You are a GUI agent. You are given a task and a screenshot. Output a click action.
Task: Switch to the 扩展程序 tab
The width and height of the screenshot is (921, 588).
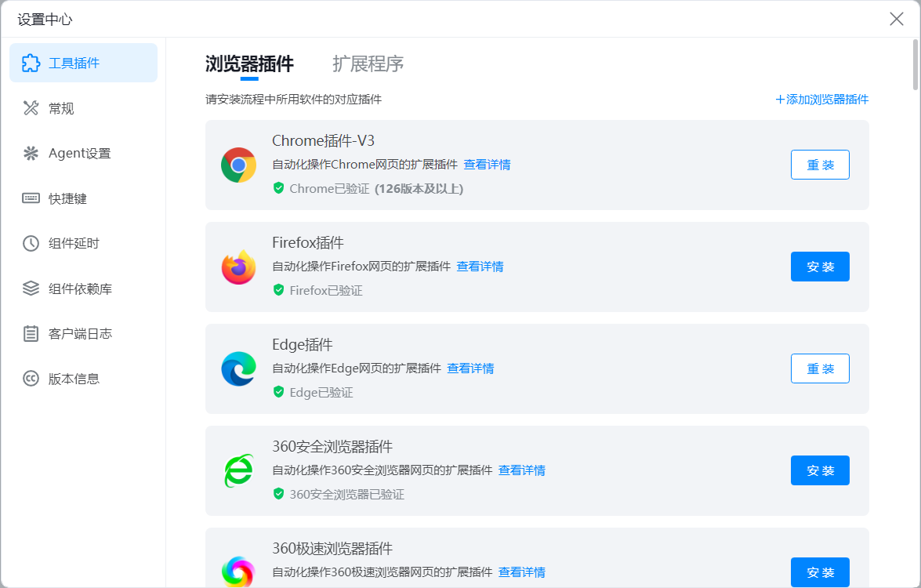[x=368, y=64]
